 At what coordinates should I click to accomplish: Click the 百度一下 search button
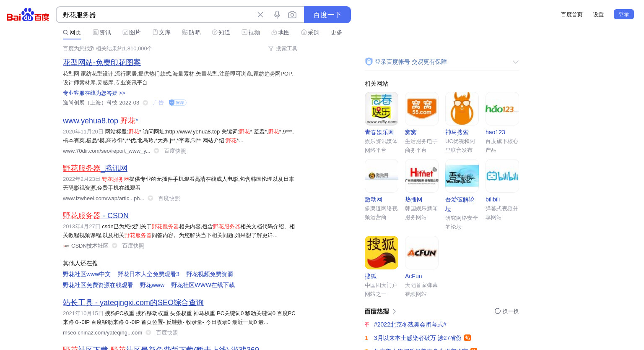(x=327, y=15)
